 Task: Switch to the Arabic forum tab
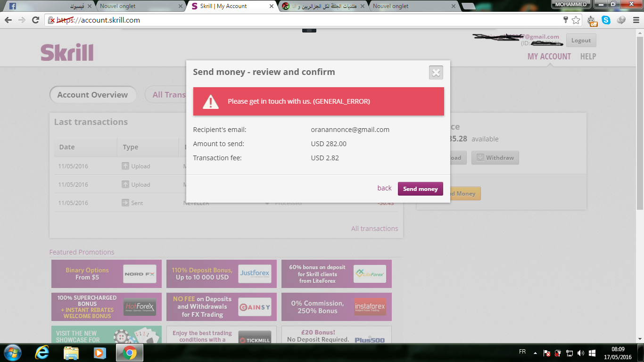[x=323, y=6]
